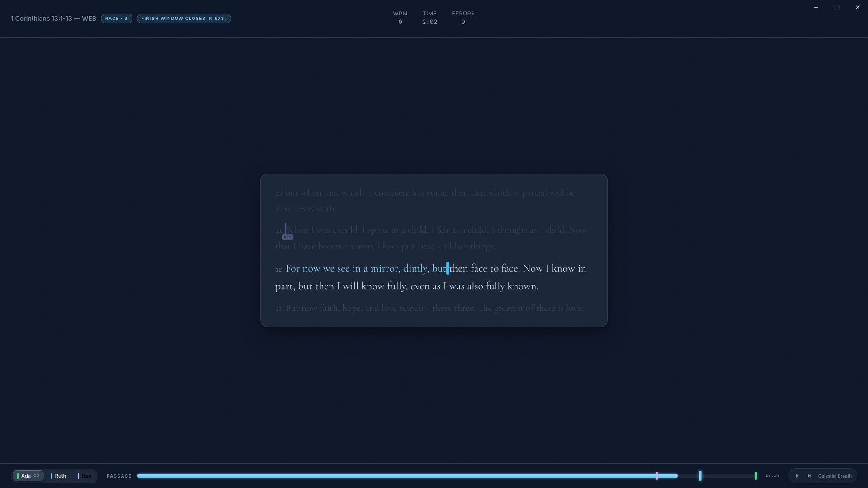Click the dimmed verse 11 text
This screenshot has height=488, width=868.
pos(431,238)
